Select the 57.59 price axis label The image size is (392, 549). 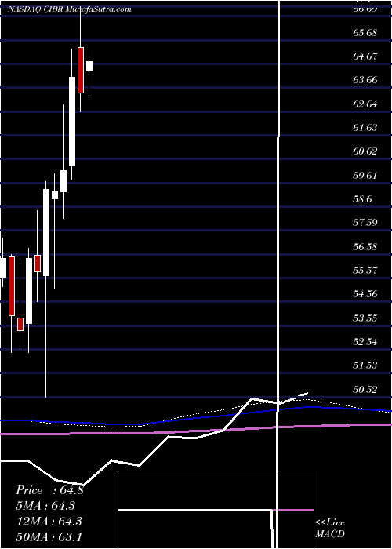(365, 223)
